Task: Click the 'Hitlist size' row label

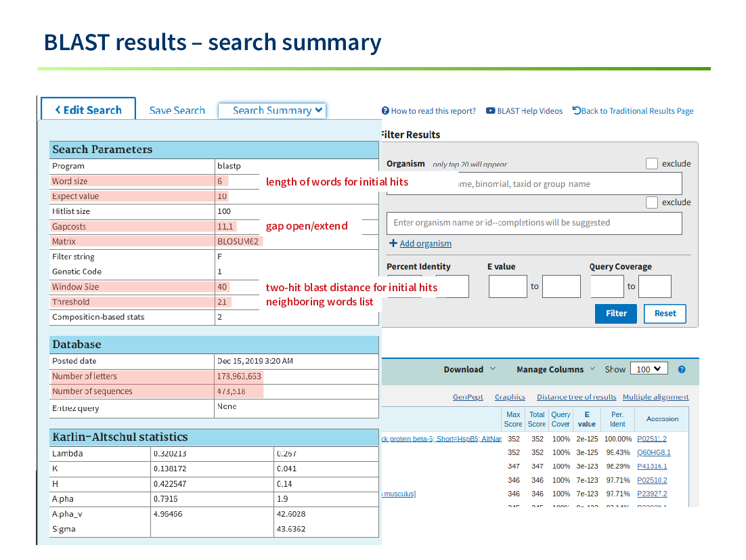Action: (x=71, y=211)
